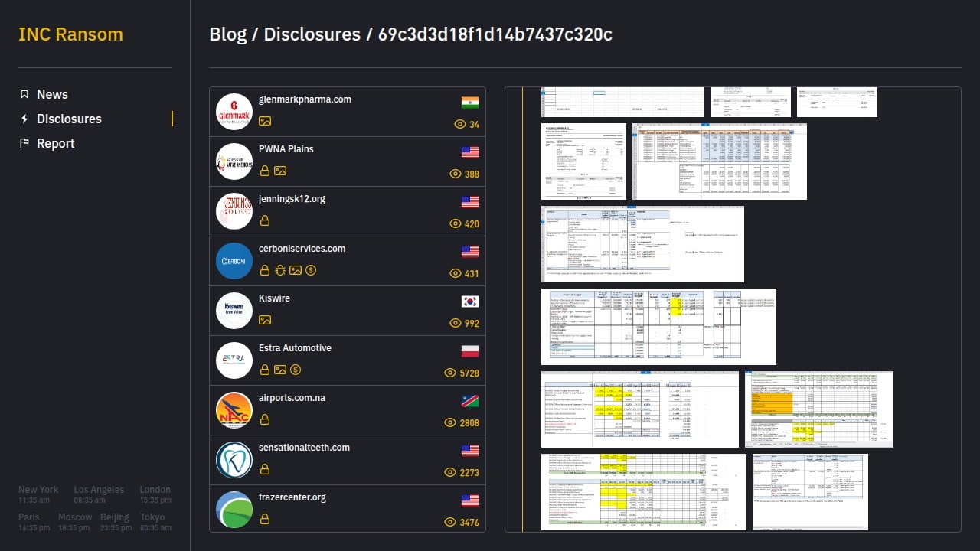Click the jenningsk12.org logo
This screenshot has height=551, width=980.
tap(234, 211)
